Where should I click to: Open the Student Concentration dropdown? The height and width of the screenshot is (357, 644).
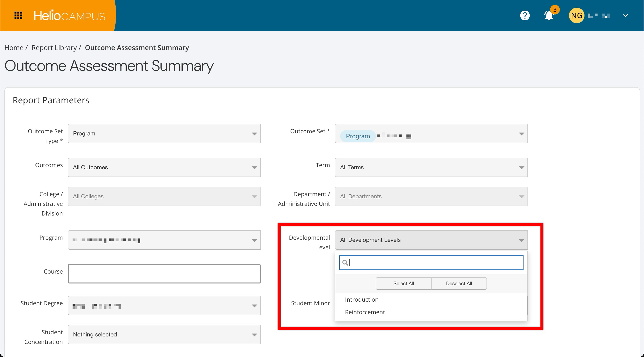tap(164, 334)
